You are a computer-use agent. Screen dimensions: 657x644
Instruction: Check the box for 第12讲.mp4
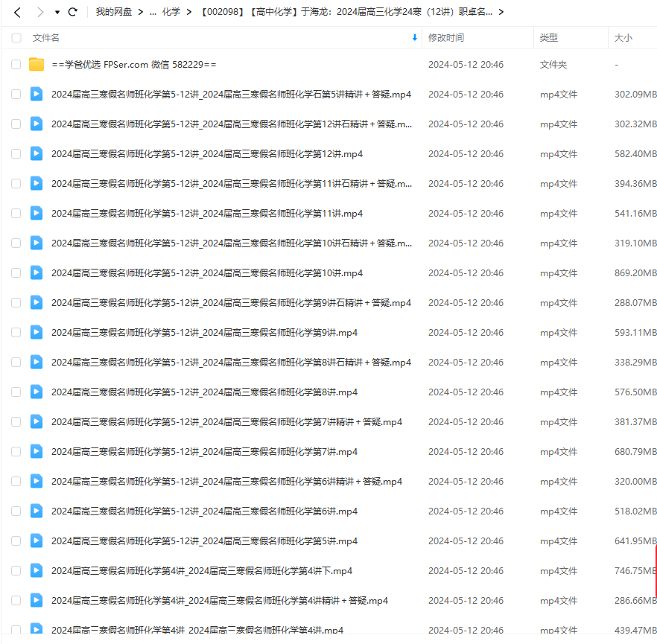coord(16,153)
